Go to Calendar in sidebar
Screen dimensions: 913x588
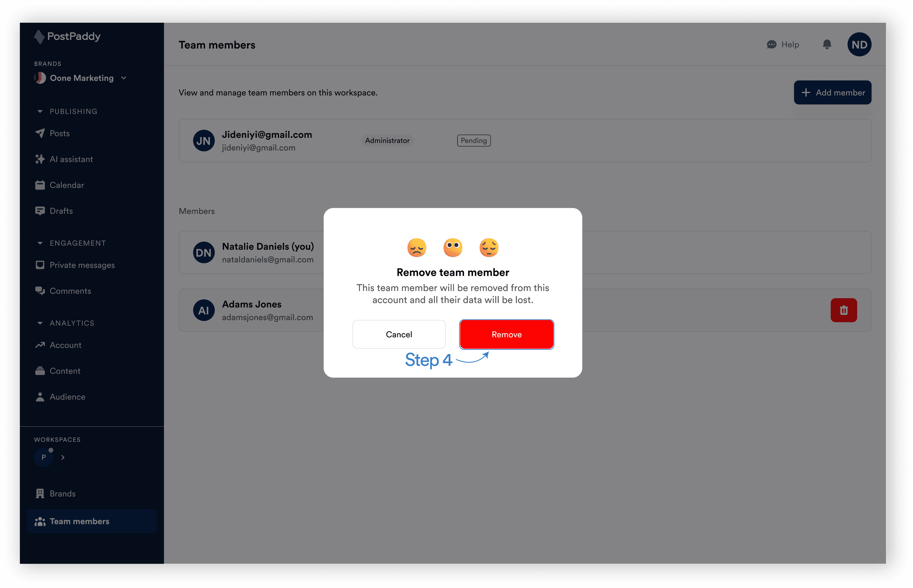66,185
